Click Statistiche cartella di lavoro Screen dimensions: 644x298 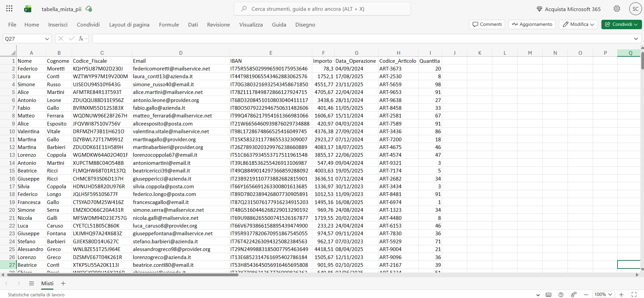pyautogui.click(x=36, y=295)
